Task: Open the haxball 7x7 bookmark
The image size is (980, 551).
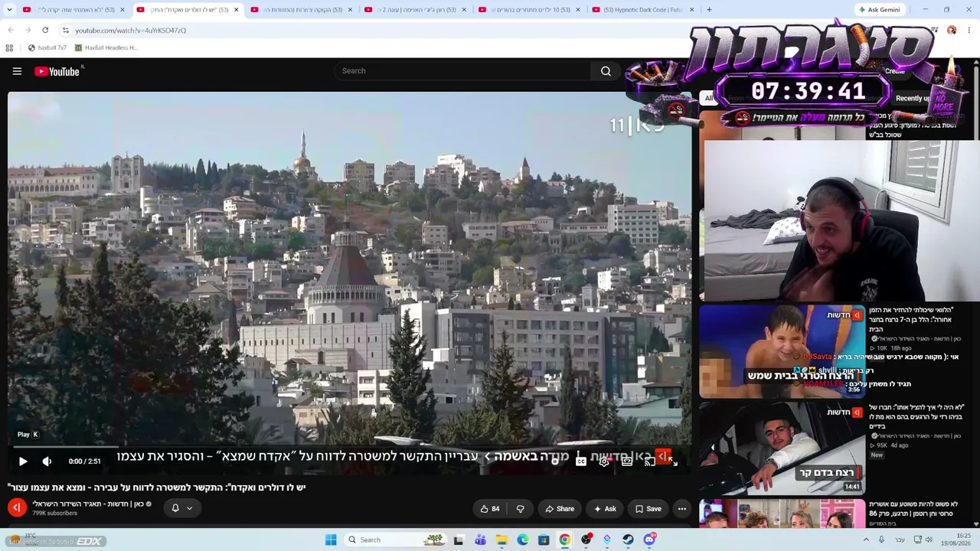Action: point(47,47)
